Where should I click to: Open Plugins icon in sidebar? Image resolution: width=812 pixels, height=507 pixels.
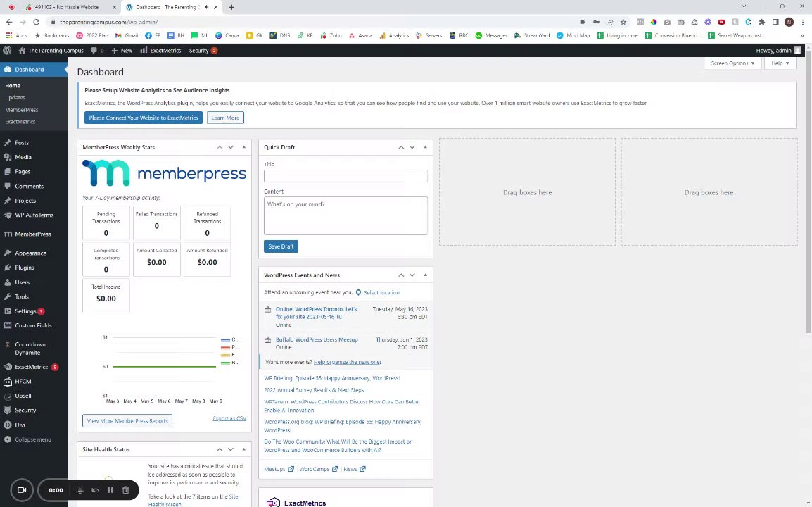(7, 268)
